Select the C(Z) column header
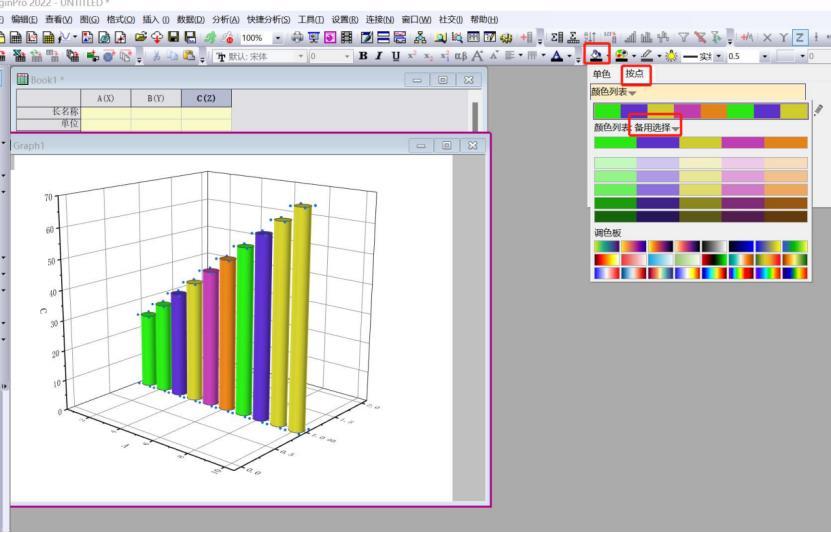 pyautogui.click(x=206, y=98)
